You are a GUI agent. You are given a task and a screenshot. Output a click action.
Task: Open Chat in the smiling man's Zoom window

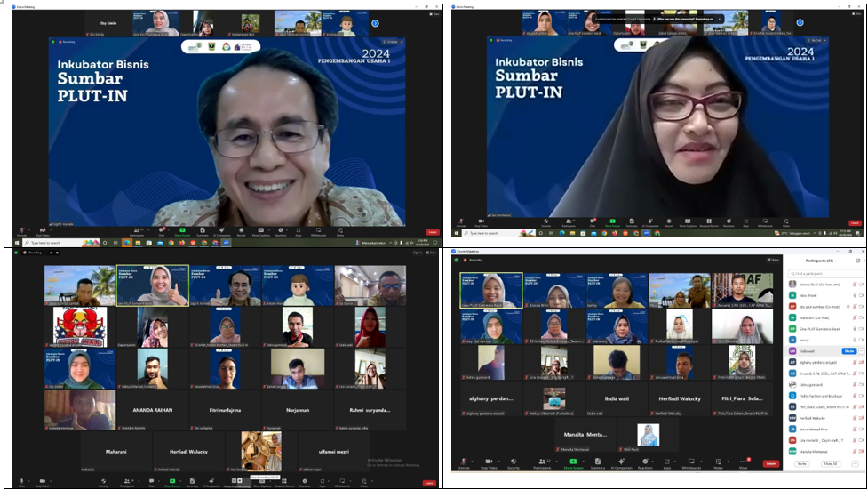point(161,232)
